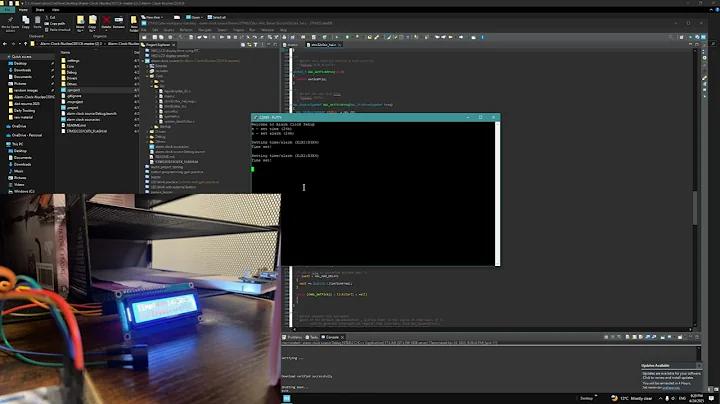Select This PC in navigation pane

[x=17, y=144]
